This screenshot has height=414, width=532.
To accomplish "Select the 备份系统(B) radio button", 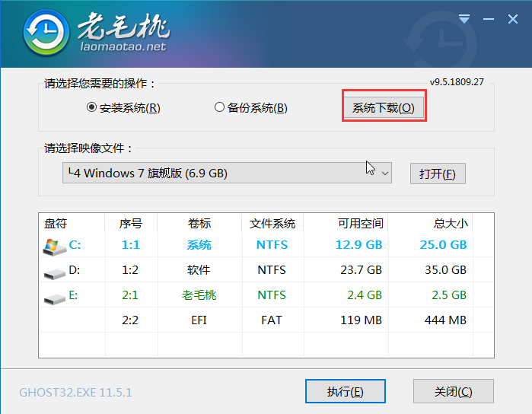I will pyautogui.click(x=220, y=108).
